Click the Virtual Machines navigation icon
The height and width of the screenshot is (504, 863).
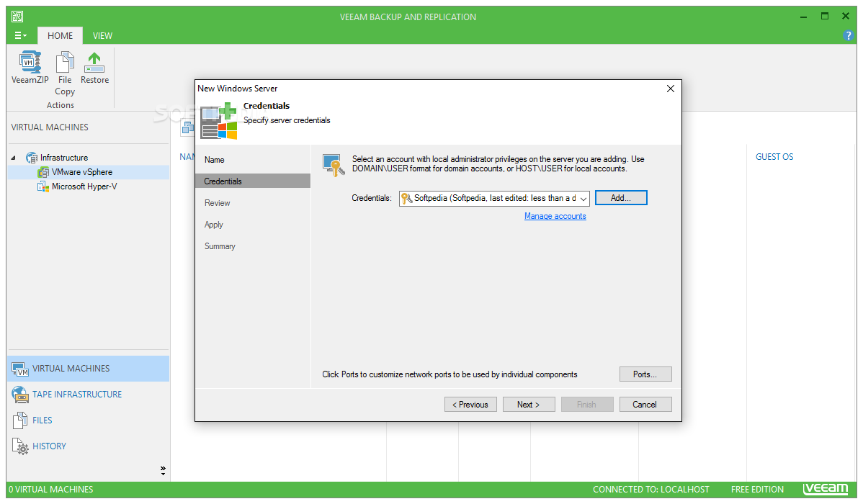tap(20, 369)
